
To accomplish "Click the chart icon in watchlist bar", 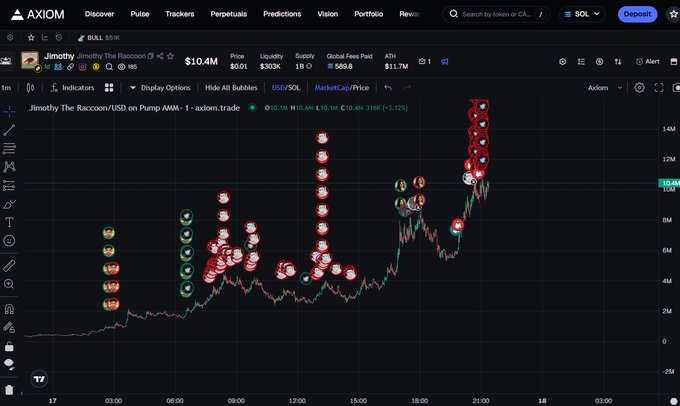I will [x=45, y=38].
